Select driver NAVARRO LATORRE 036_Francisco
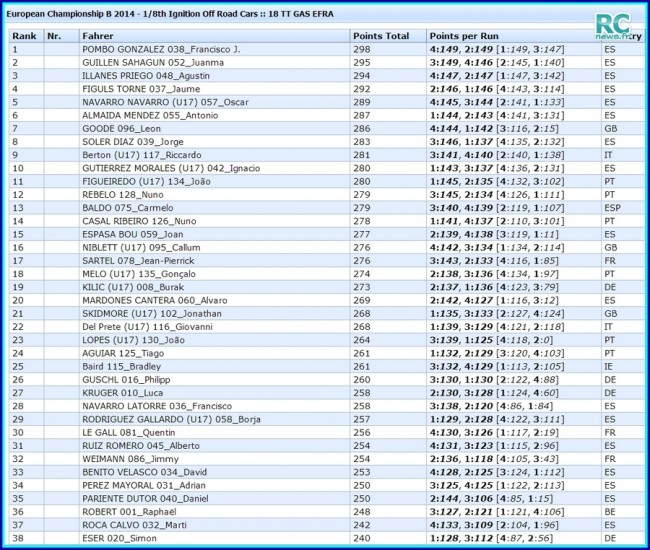 (157, 406)
